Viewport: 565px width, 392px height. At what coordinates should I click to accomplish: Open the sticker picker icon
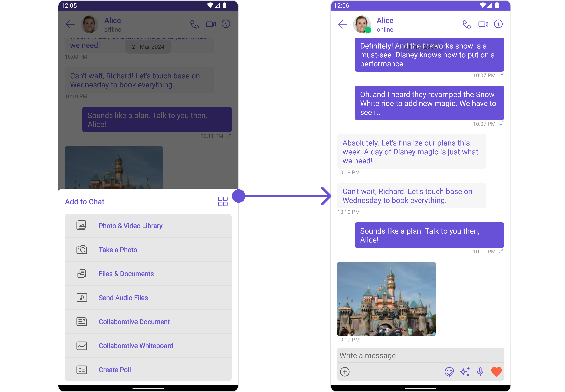coord(449,372)
